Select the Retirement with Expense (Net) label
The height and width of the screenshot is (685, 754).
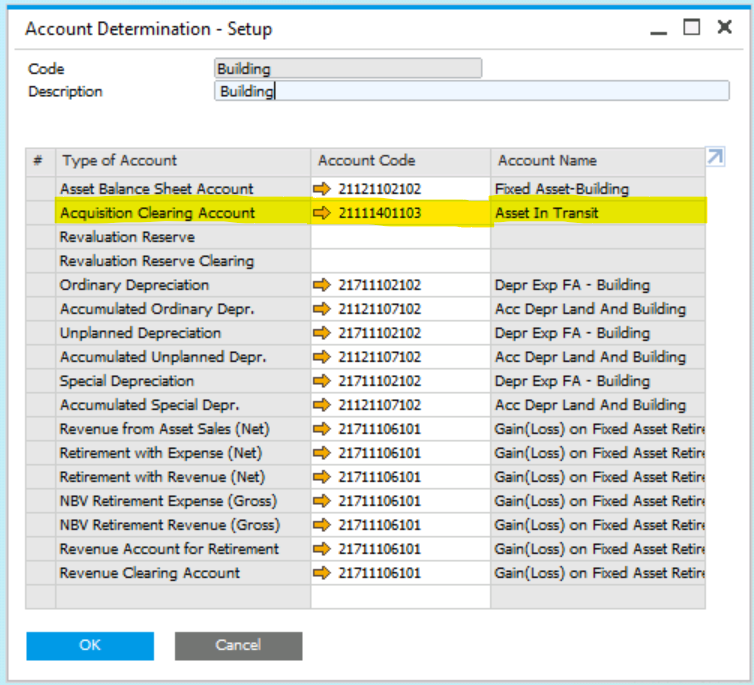161,453
